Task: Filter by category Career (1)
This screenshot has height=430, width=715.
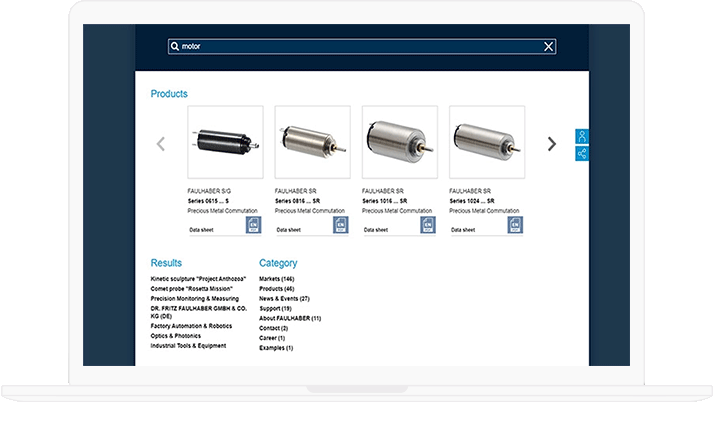Action: 272,338
